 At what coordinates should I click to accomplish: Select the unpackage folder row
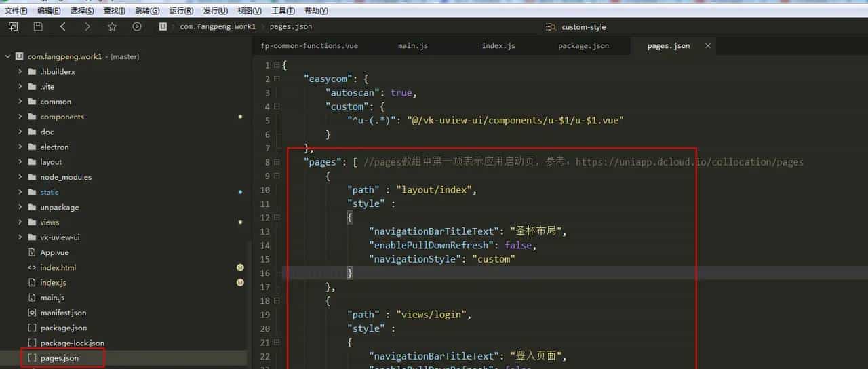click(125, 207)
